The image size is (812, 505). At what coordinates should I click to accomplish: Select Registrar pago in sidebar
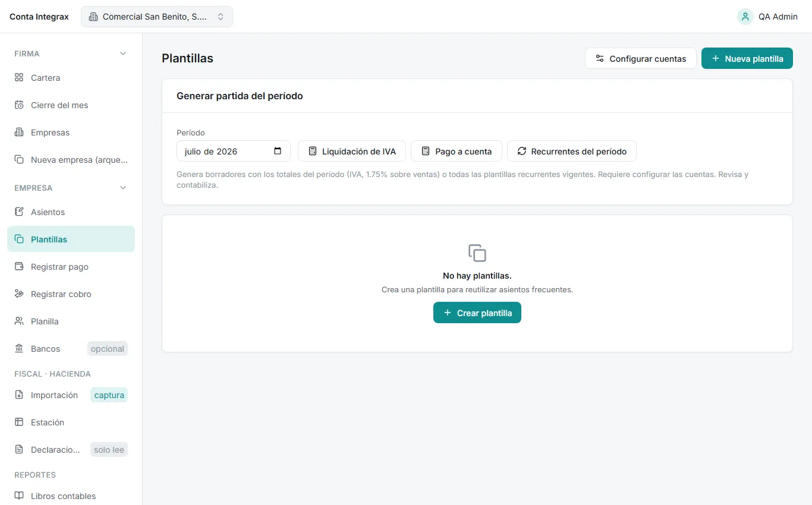tap(71, 267)
